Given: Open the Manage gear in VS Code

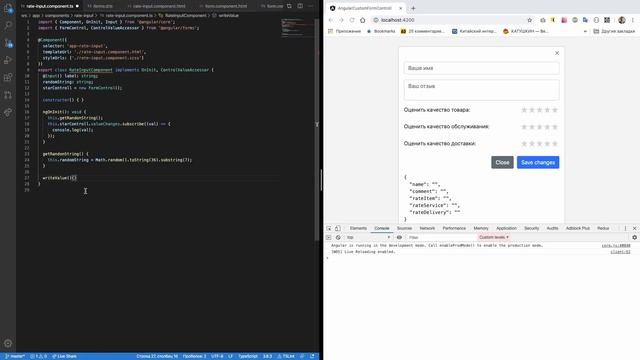Looking at the screenshot, I should [8, 343].
